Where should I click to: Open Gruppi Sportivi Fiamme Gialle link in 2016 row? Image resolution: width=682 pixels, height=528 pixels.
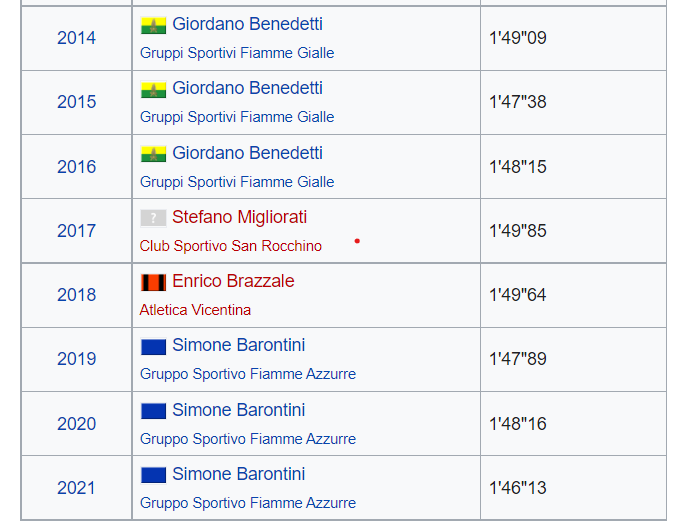[237, 182]
